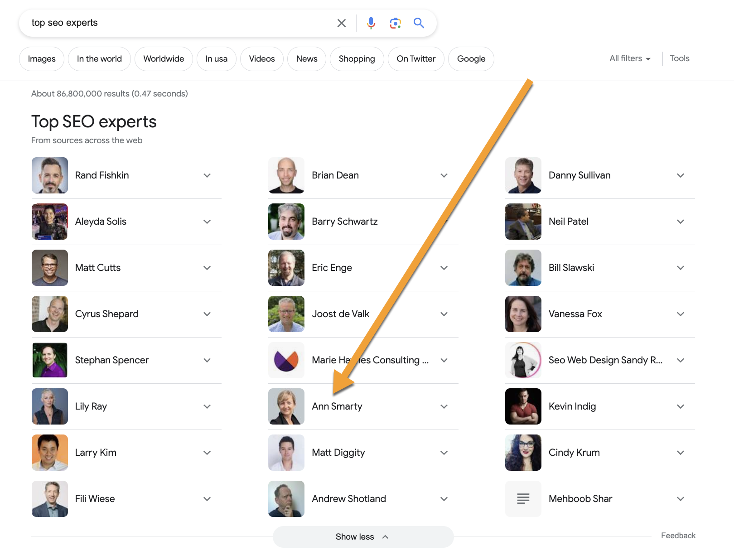Screen dimensions: 734x560
Task: Click the Mehboob Shar placeholder document icon
Action: 523,499
